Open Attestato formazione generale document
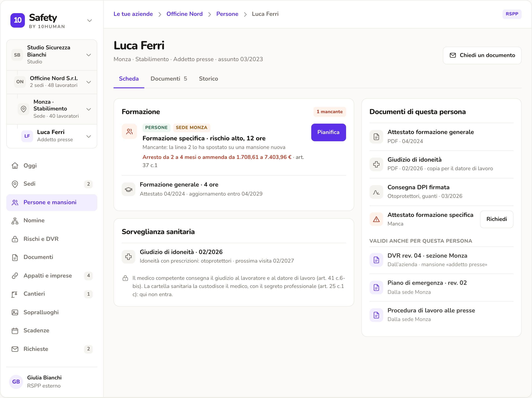Screen dimensions: 532x398 point(441,137)
